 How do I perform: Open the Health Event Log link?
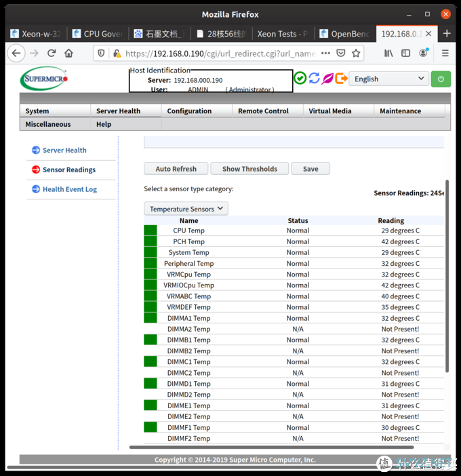(69, 189)
